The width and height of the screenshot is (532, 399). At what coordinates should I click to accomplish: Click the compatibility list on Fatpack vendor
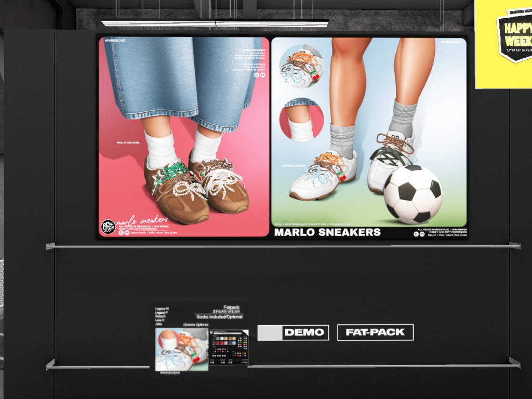click(162, 316)
